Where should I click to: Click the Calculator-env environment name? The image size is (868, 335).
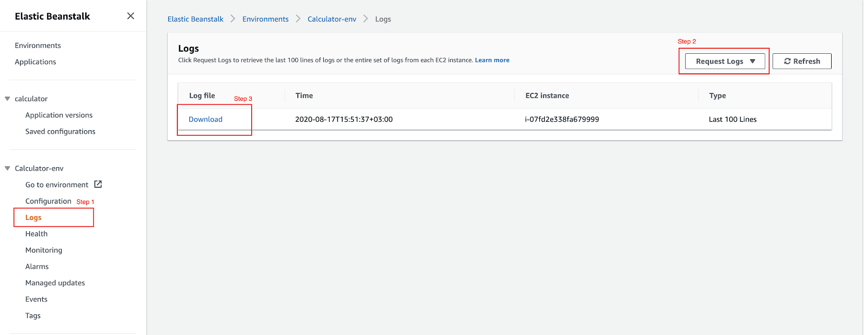click(x=39, y=168)
